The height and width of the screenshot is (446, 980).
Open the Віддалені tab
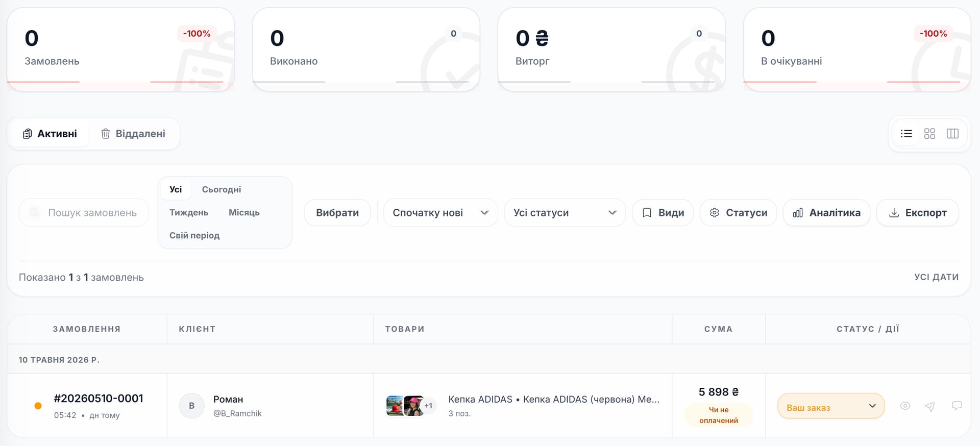(x=133, y=134)
